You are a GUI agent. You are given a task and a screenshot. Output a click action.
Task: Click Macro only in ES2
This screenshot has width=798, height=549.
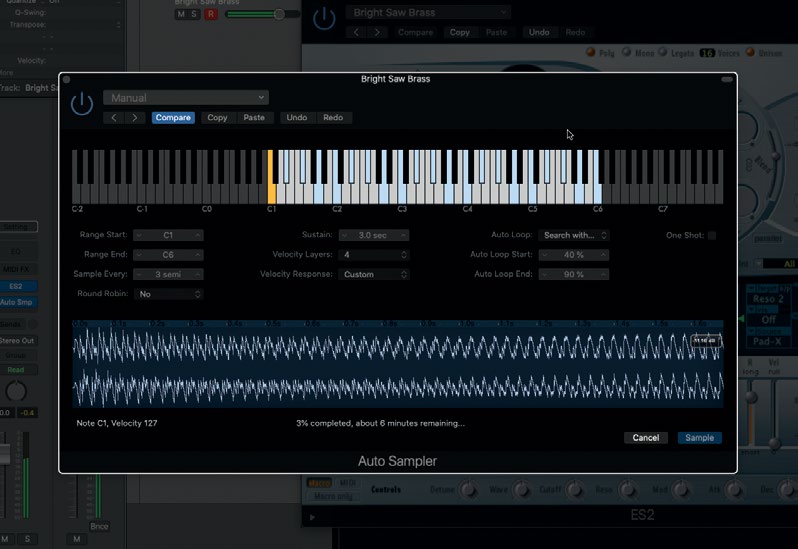pos(333,496)
